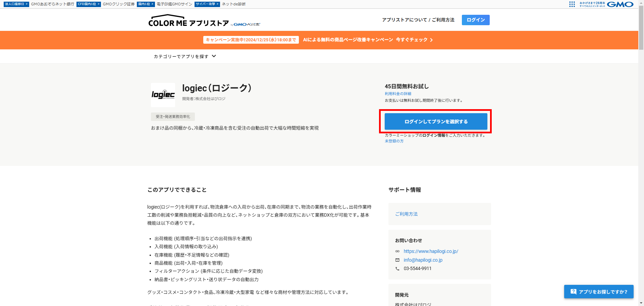644x306 pixels.
Task: Click the 国内1位 badge
Action: point(146,4)
